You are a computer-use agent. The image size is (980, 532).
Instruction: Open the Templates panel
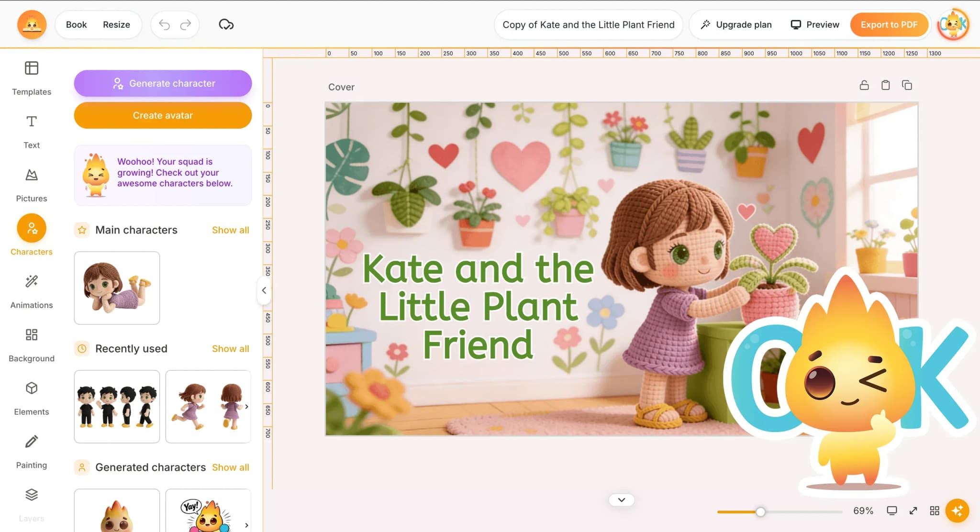click(32, 78)
